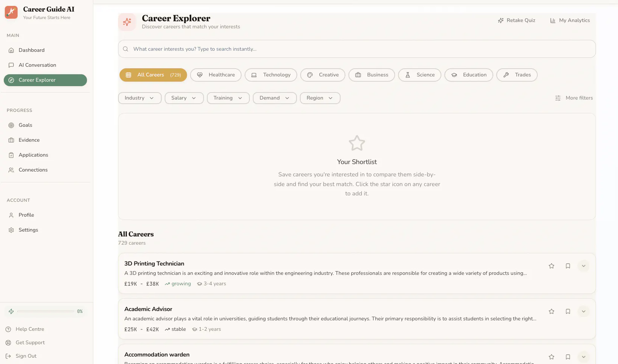Bookmark the 3D Printing Technician career
618x364 pixels.
tap(568, 266)
